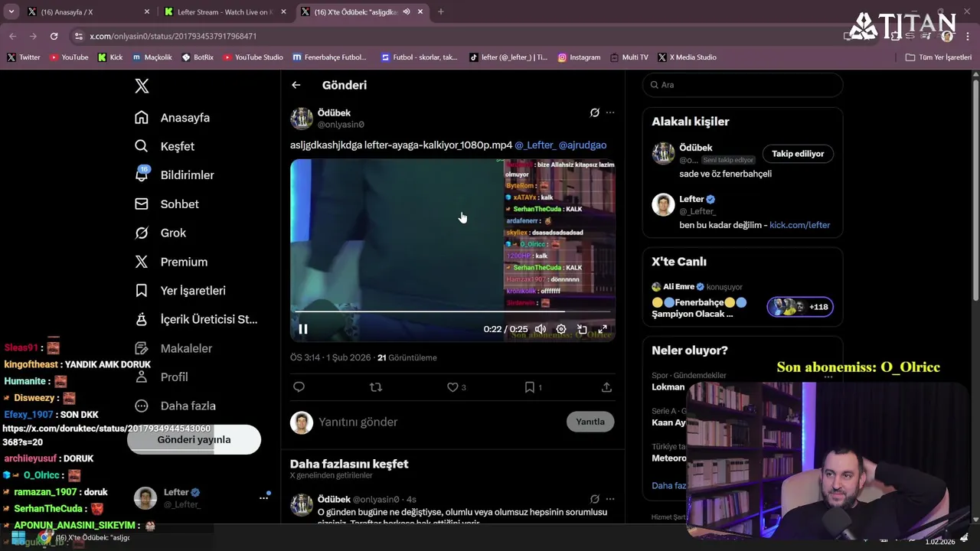
Task: Open YouTube Studio bookmark
Action: pos(253,57)
